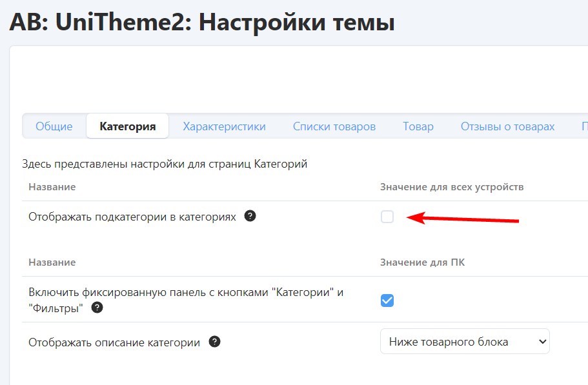588x385 pixels.
Task: Uncheck the fixed panel with buttons checkbox
Action: (387, 301)
